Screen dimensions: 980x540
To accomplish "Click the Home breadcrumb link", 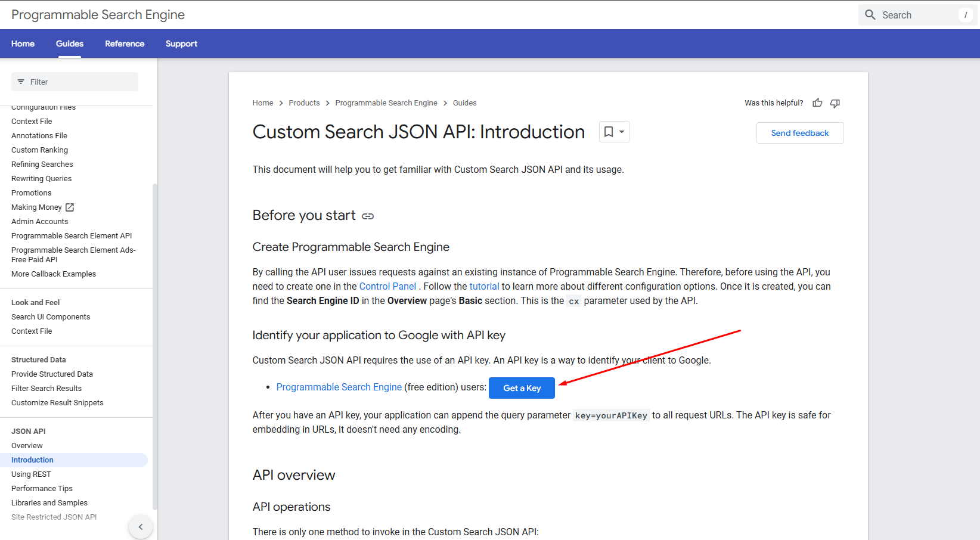I will point(263,103).
